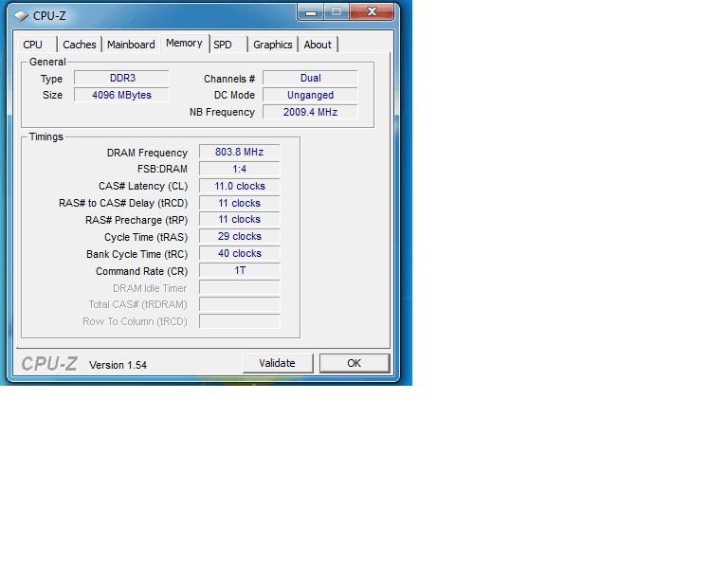The height and width of the screenshot is (582, 728).
Task: Click the CPU-Z title bar text
Action: coord(49,16)
